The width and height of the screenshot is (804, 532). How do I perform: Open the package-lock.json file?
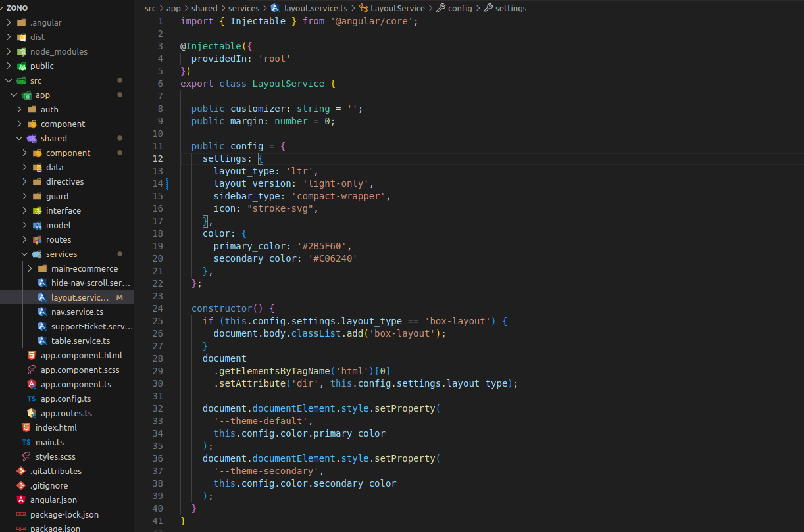pyautogui.click(x=64, y=514)
